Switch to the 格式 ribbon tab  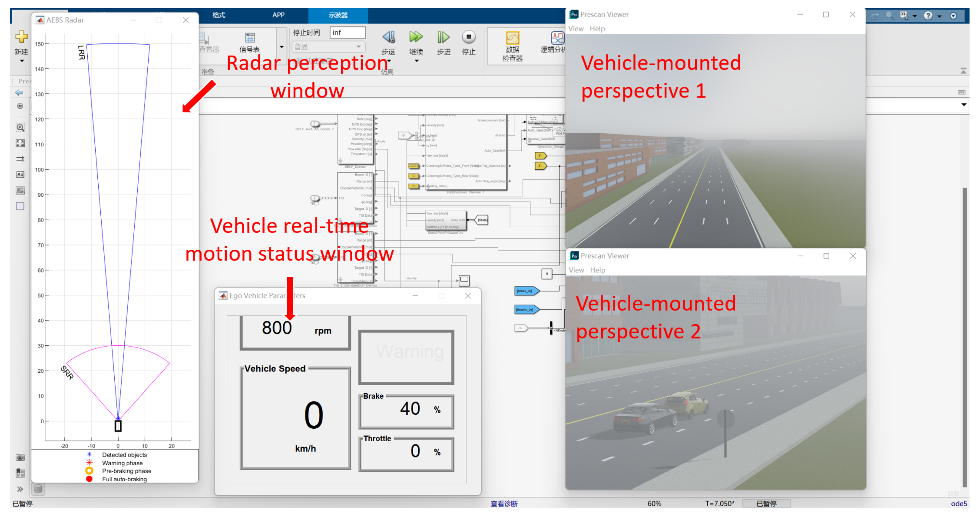point(219,15)
